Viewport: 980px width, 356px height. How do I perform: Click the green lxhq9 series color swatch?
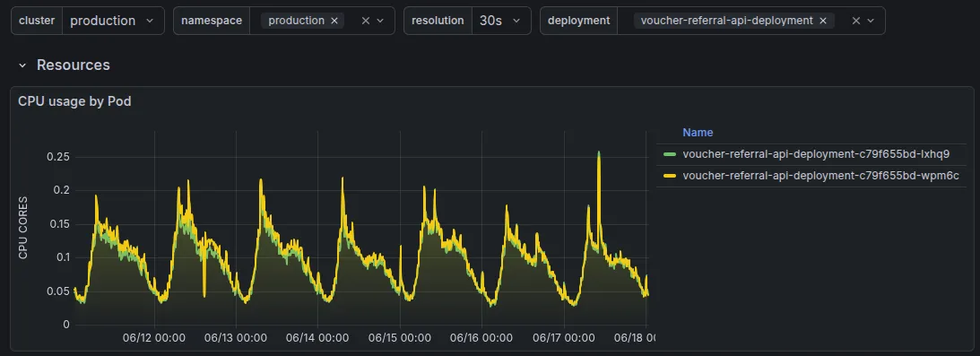pyautogui.click(x=670, y=154)
